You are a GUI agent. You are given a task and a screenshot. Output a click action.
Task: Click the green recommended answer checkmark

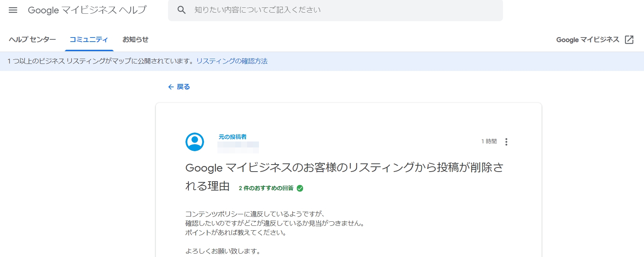(x=300, y=188)
